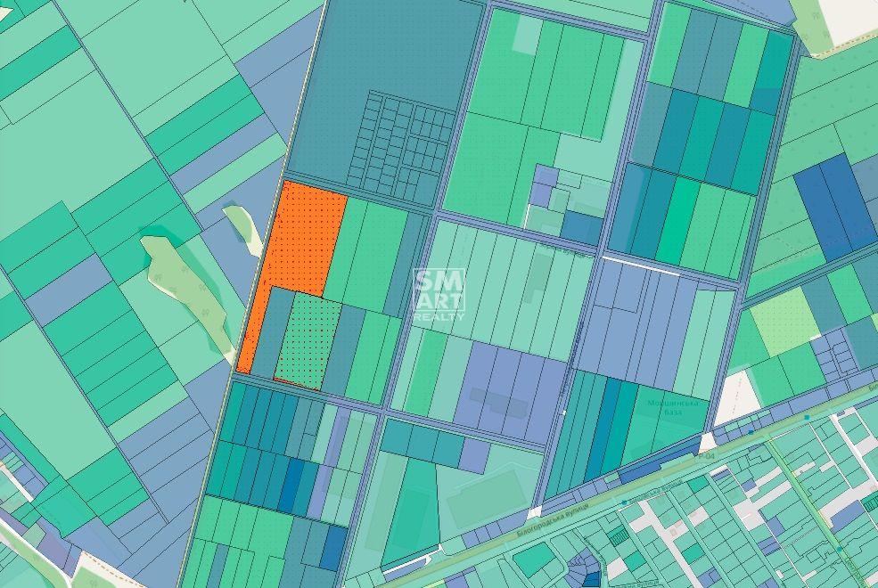The height and width of the screenshot is (588, 878).
Task: Click the P-04 road shield marker
Action: 709,455
